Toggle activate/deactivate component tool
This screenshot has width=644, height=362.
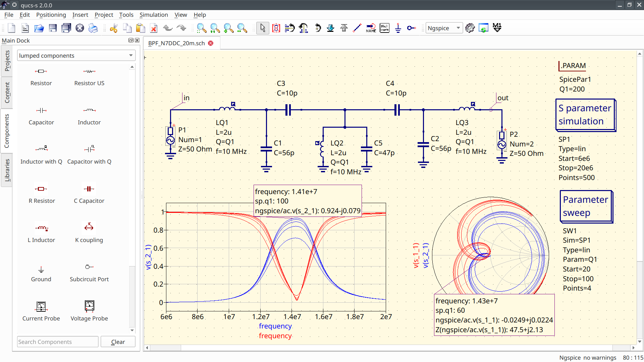tap(276, 28)
